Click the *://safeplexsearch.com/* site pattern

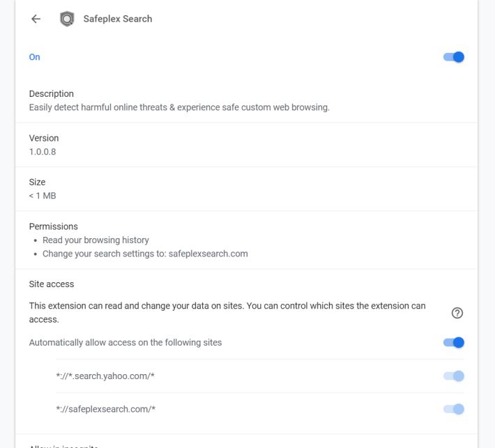pos(105,409)
